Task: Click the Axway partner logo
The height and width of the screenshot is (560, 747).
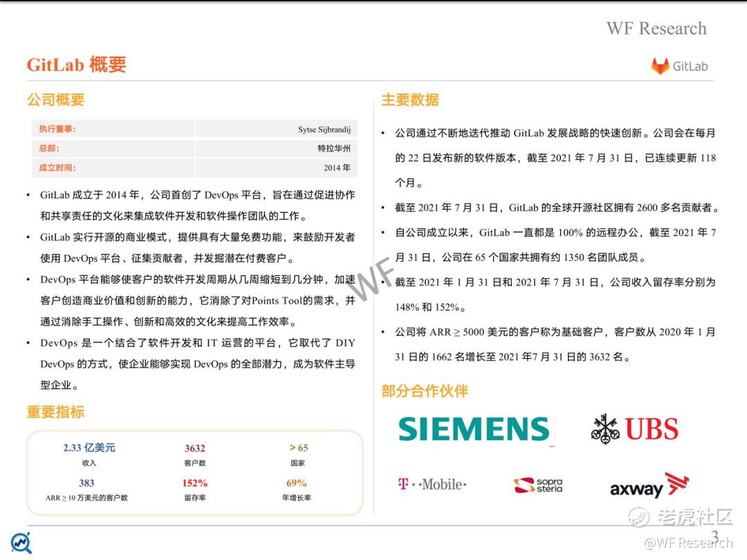Action: (649, 486)
